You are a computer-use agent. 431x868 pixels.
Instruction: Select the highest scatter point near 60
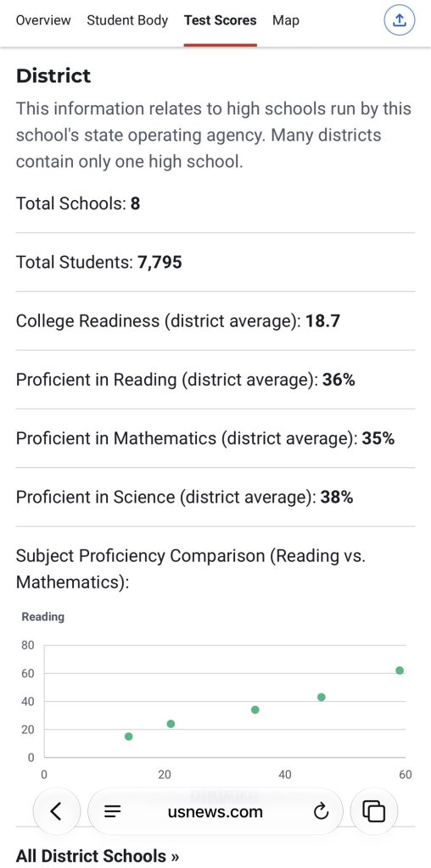coord(400,670)
